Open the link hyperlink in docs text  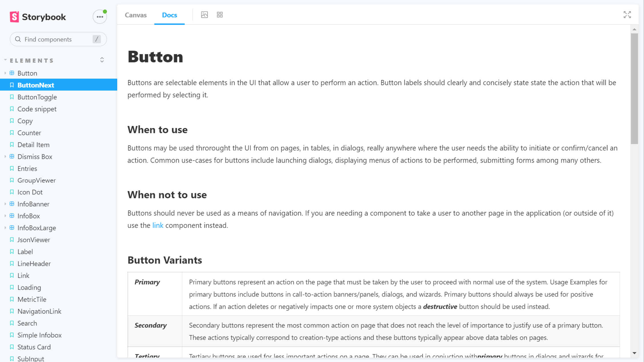(158, 225)
